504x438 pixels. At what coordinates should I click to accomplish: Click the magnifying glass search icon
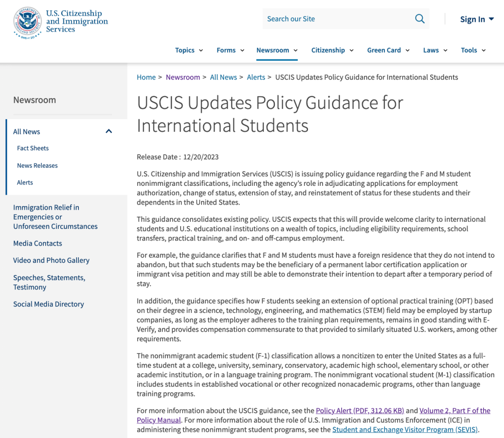[420, 19]
